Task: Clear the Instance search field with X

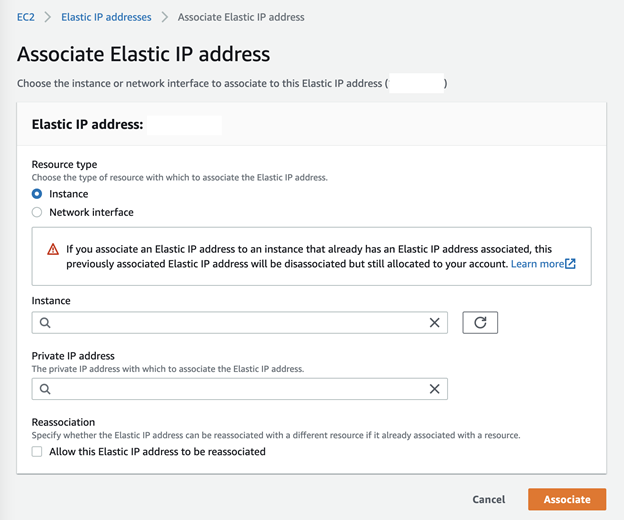Action: click(434, 323)
